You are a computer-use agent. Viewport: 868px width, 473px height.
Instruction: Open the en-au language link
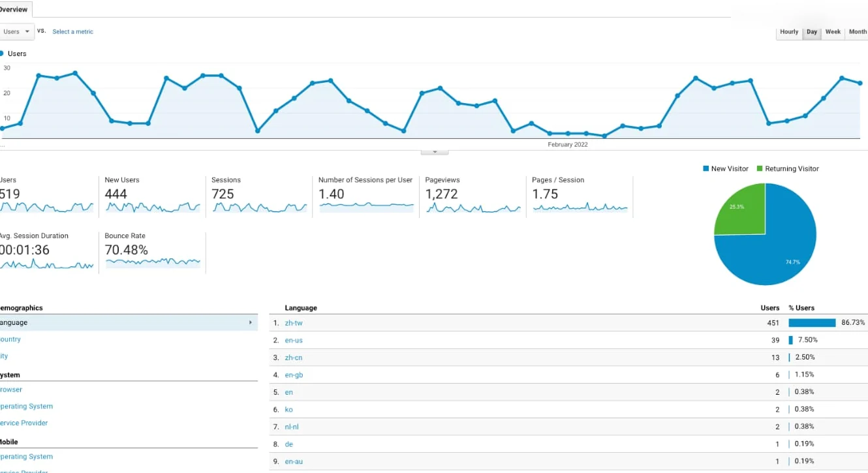click(x=294, y=461)
